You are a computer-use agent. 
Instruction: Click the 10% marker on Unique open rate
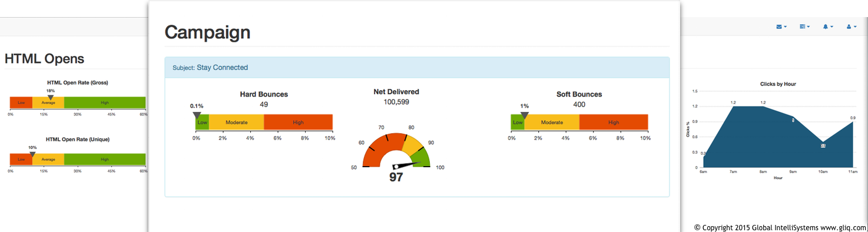click(x=32, y=154)
